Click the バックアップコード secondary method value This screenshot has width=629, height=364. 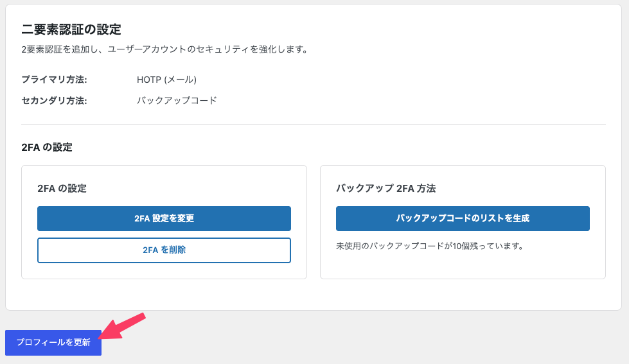(x=177, y=100)
